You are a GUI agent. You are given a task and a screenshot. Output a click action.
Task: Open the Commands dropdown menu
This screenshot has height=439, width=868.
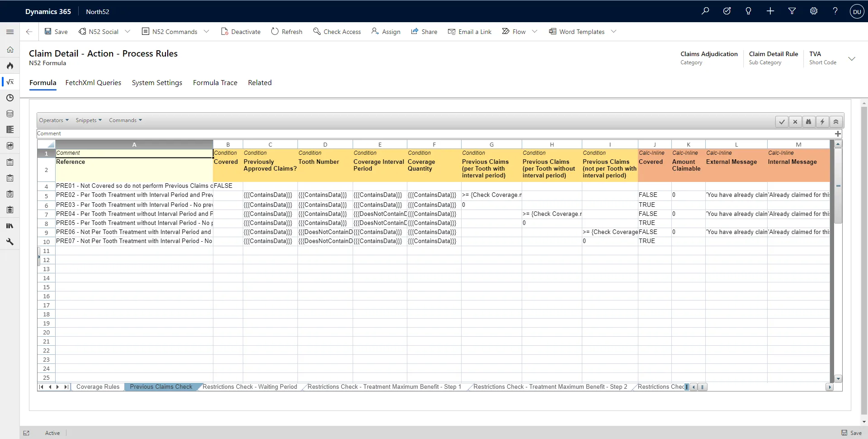[125, 120]
